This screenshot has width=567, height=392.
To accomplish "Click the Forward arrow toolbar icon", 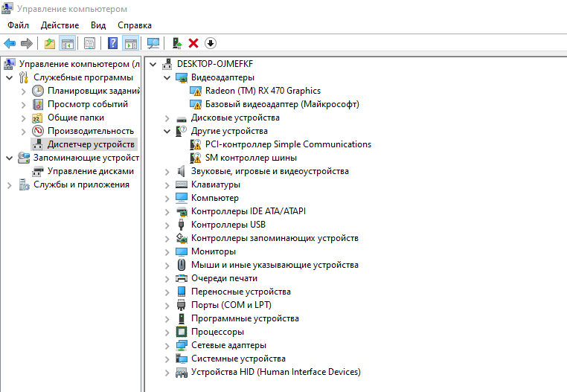I will click(x=26, y=43).
